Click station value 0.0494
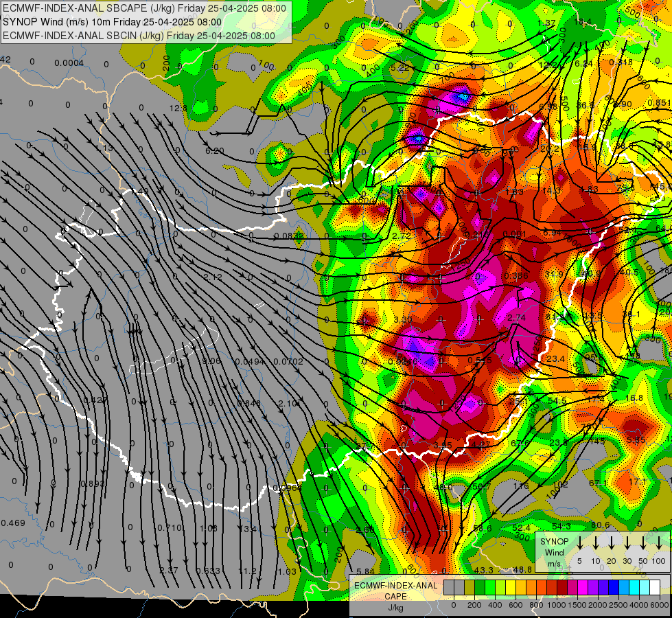This screenshot has width=672, height=618. 250,362
